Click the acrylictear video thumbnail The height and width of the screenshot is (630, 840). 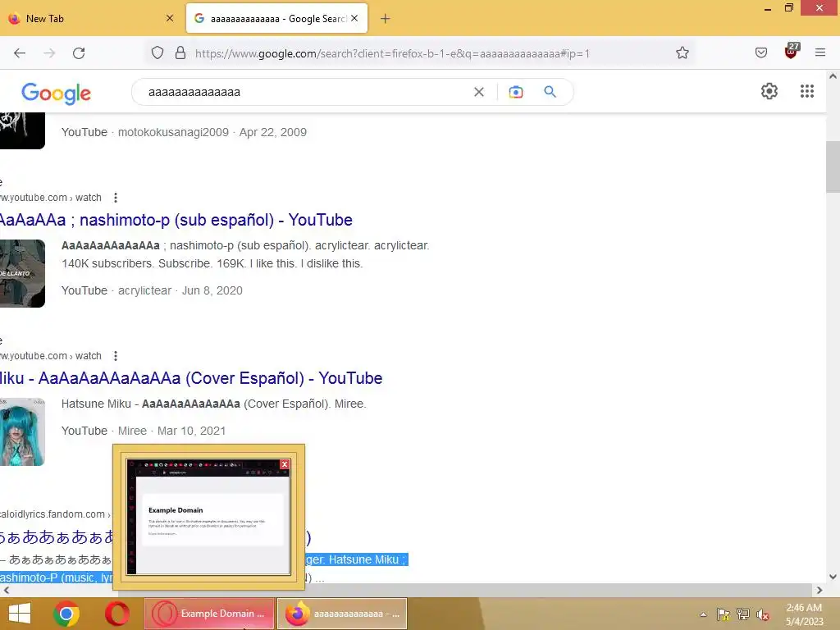click(x=22, y=273)
